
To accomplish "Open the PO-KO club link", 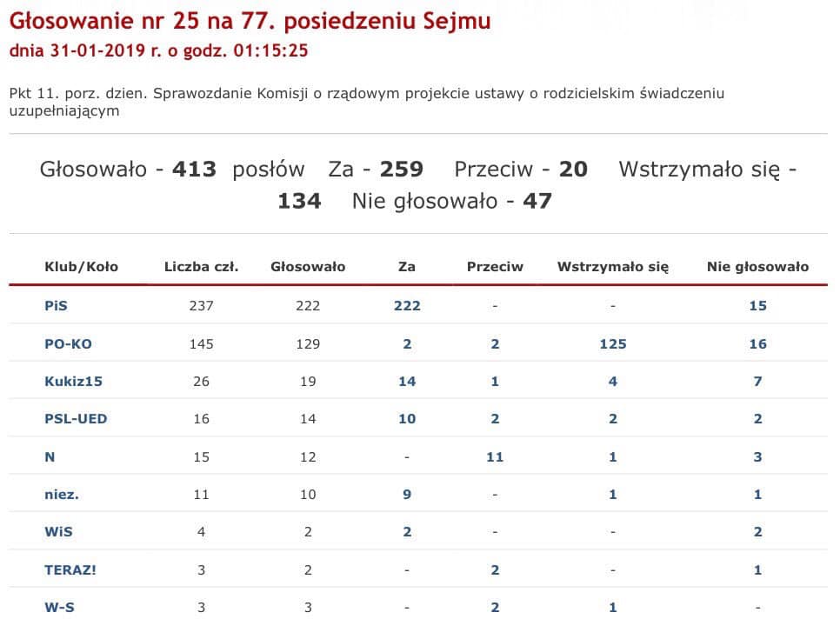I will pos(68,343).
